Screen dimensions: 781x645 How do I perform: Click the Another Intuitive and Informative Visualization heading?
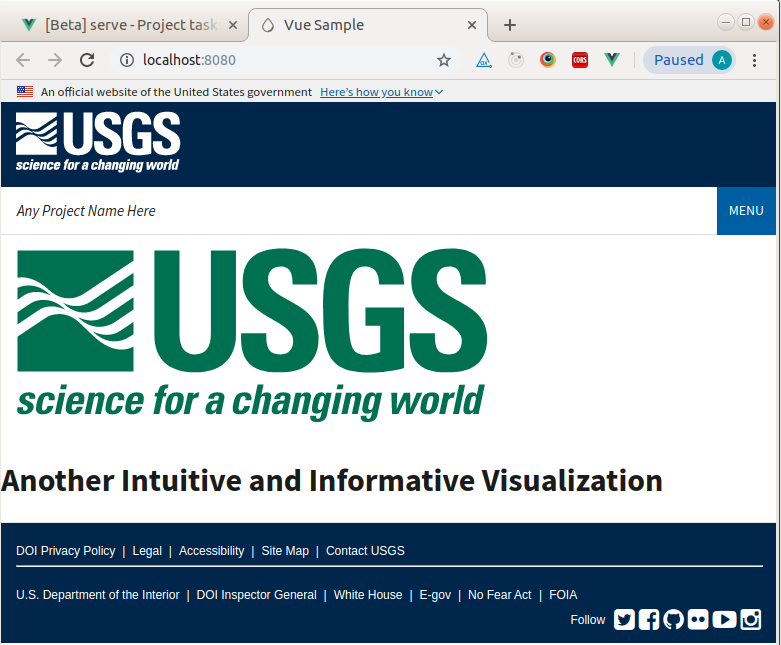pos(332,481)
